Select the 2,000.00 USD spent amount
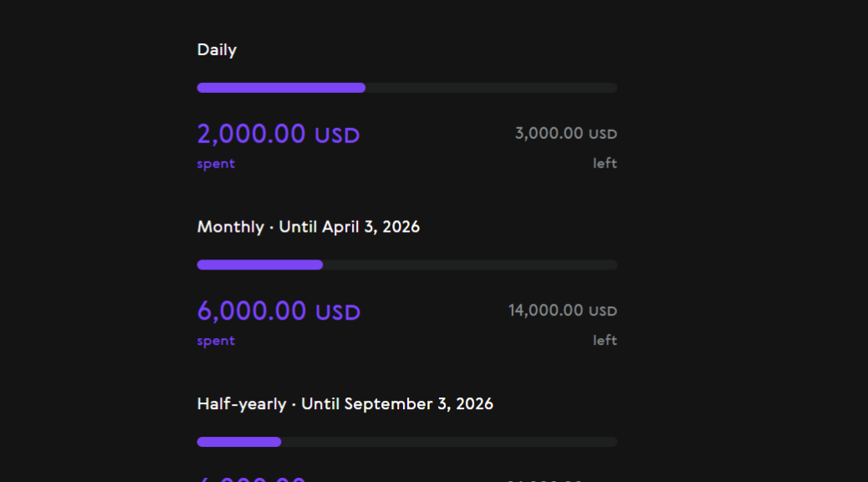 [278, 134]
